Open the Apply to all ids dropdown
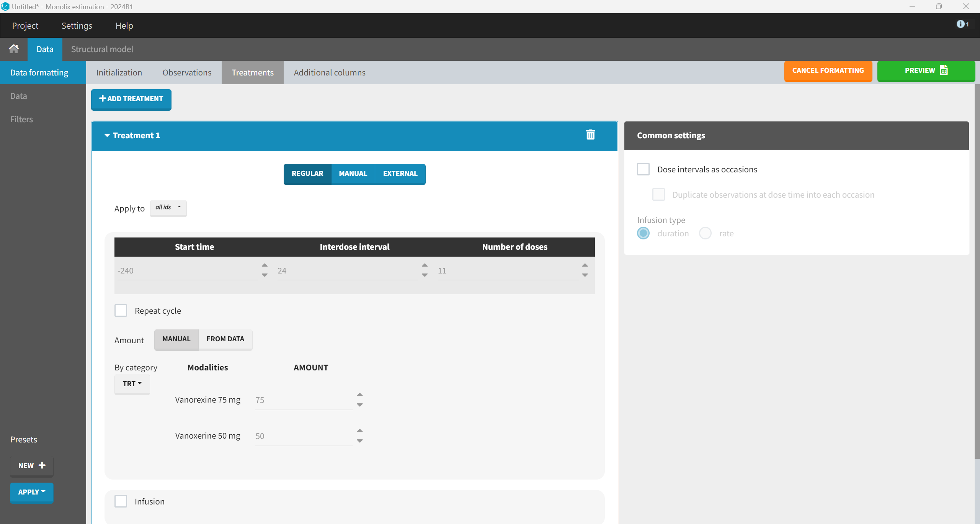The height and width of the screenshot is (524, 980). click(168, 208)
